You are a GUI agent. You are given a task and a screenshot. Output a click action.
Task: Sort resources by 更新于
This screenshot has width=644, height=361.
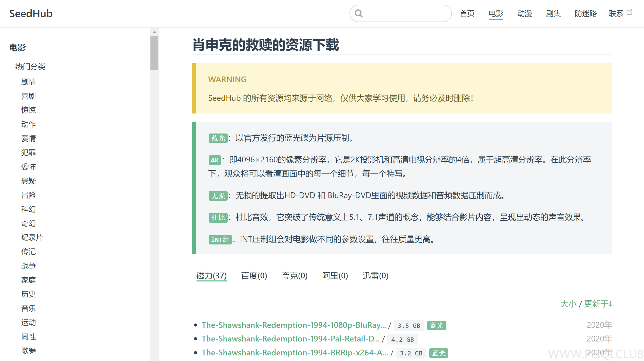click(x=598, y=304)
